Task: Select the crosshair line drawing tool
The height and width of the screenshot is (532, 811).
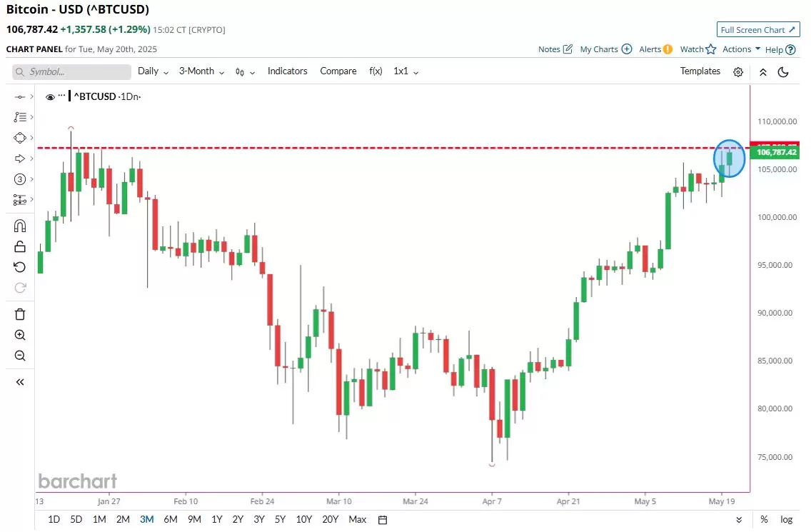Action: (x=20, y=97)
